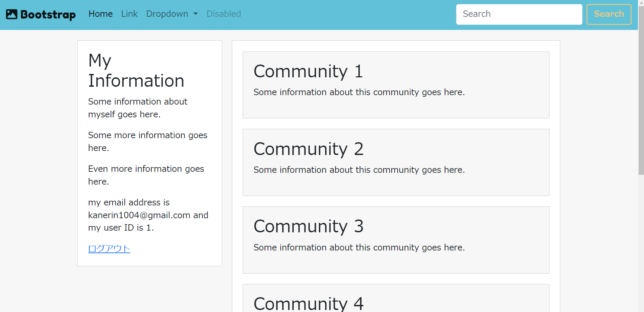Click the Community 3 description text
644x312 pixels.
(359, 247)
